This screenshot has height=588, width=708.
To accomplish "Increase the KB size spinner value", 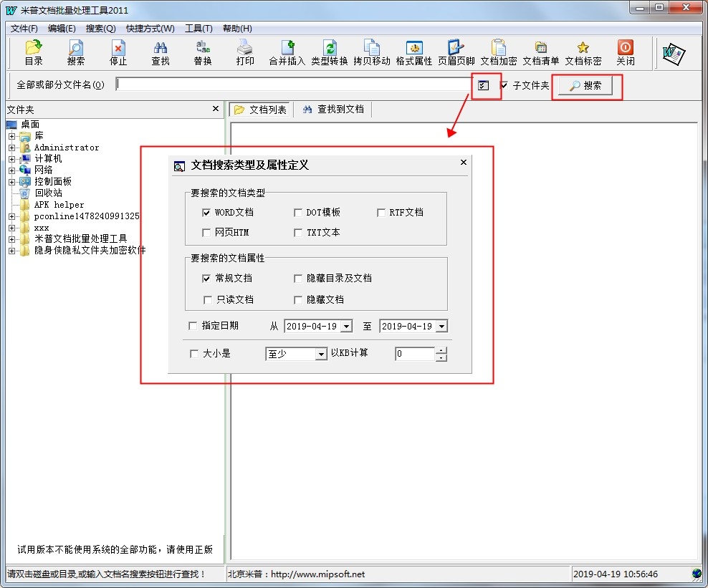I will [441, 350].
